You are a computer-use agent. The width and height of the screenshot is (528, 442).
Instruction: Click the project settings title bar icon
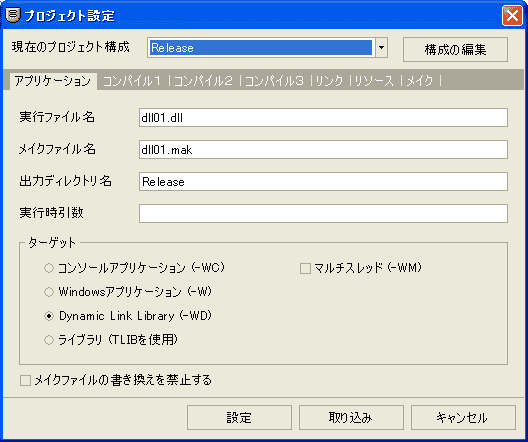point(13,15)
